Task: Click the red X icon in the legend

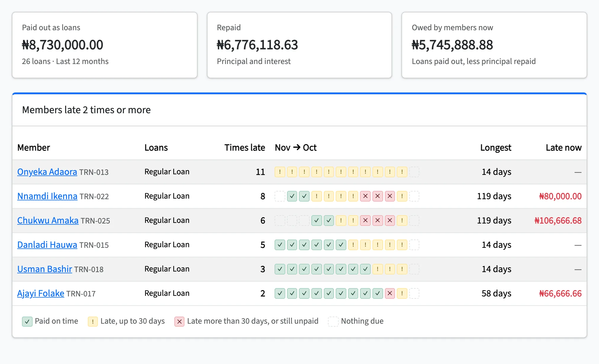Action: coord(179,322)
